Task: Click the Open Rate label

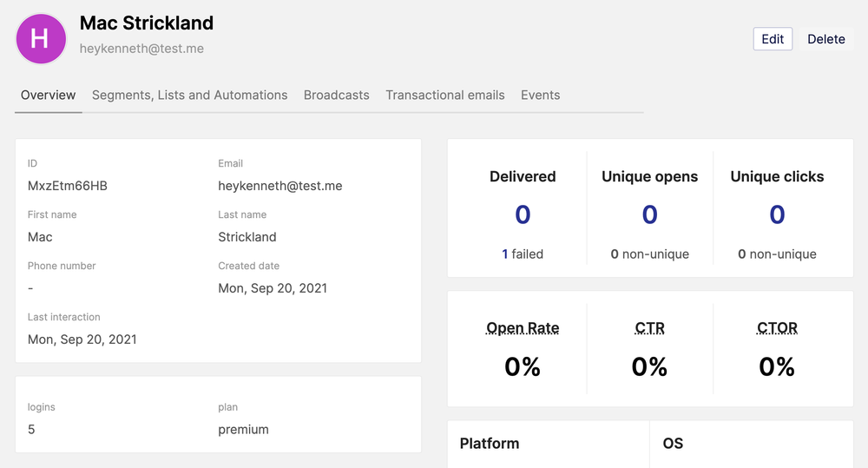Action: tap(523, 328)
